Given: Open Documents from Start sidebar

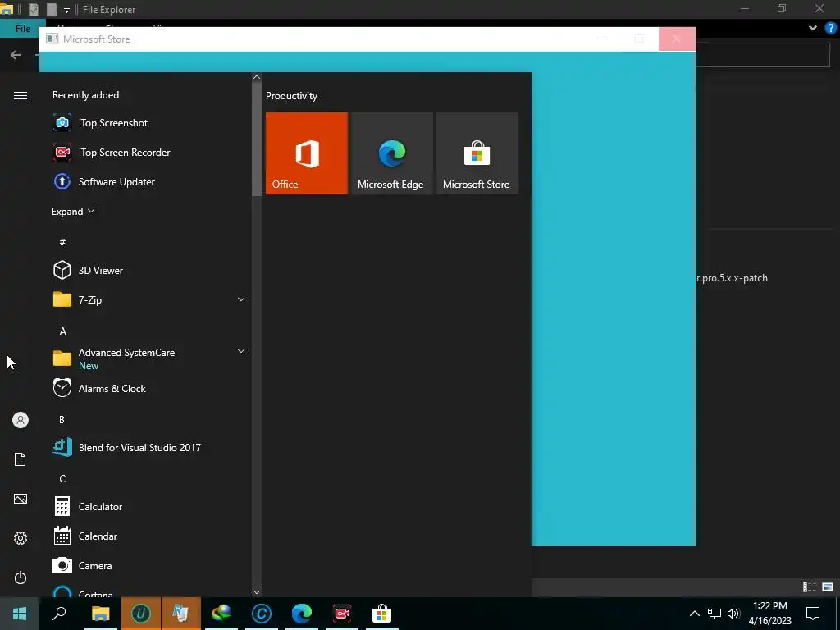Looking at the screenshot, I should click(x=21, y=459).
